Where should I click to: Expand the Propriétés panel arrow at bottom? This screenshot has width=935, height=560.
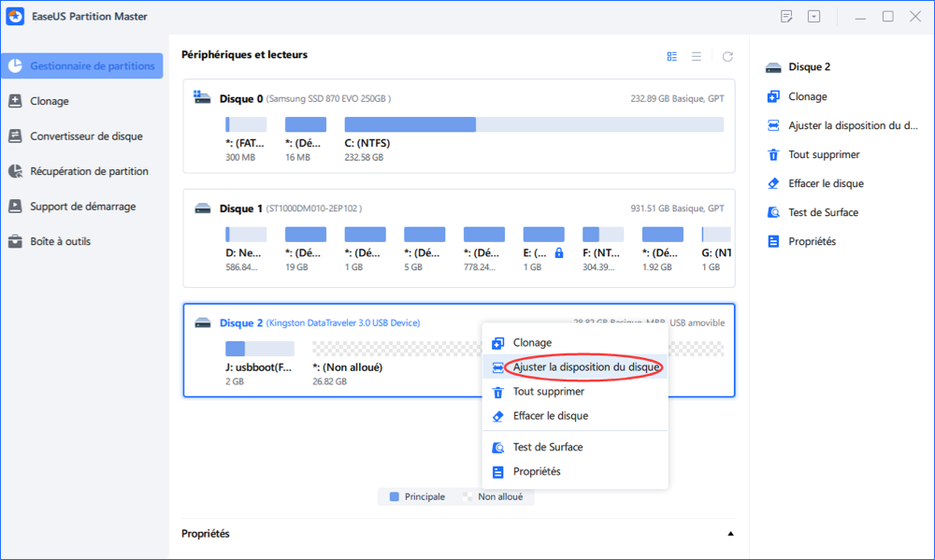[x=730, y=534]
